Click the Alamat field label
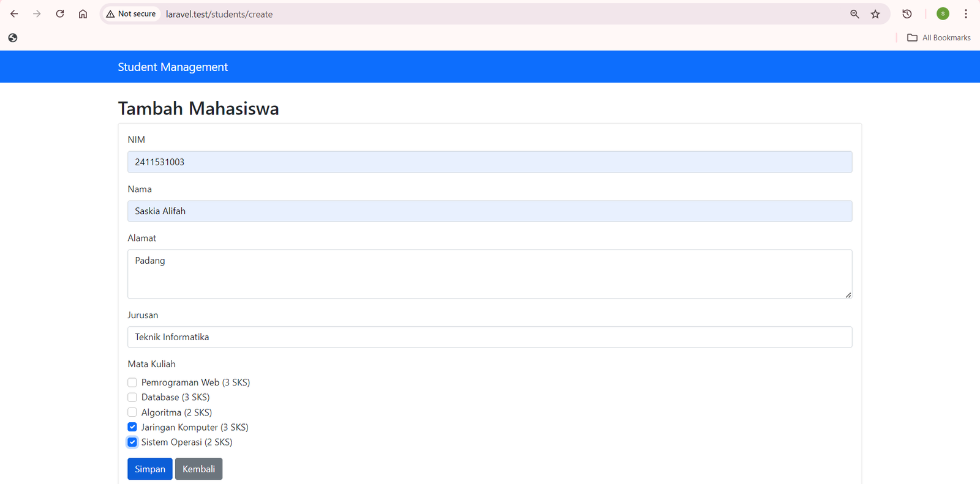The image size is (980, 484). 141,238
